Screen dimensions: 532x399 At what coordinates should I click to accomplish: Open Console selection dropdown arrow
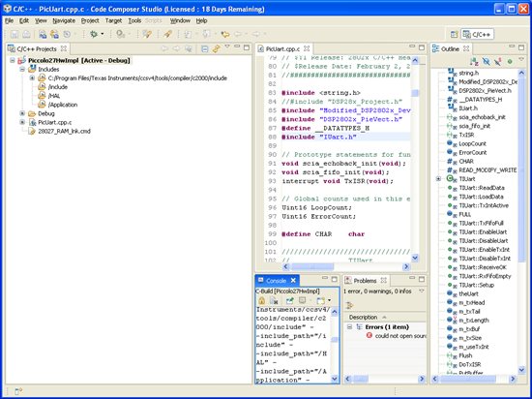pos(329,300)
